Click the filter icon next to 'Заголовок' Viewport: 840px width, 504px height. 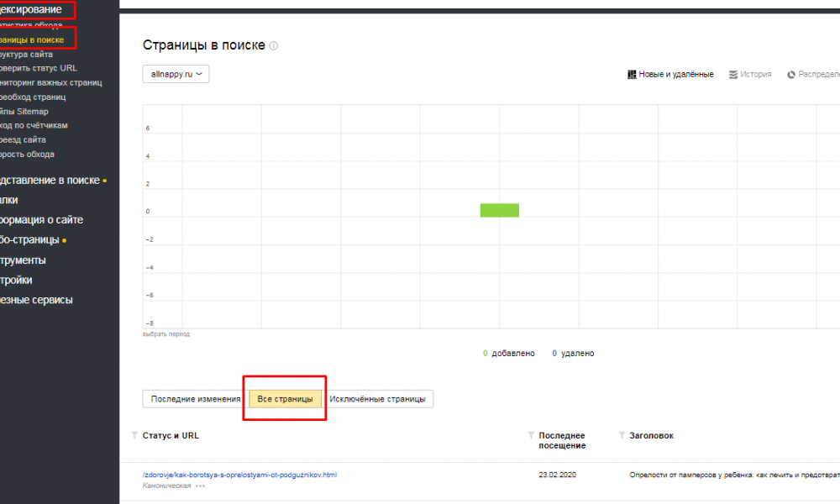(x=622, y=435)
